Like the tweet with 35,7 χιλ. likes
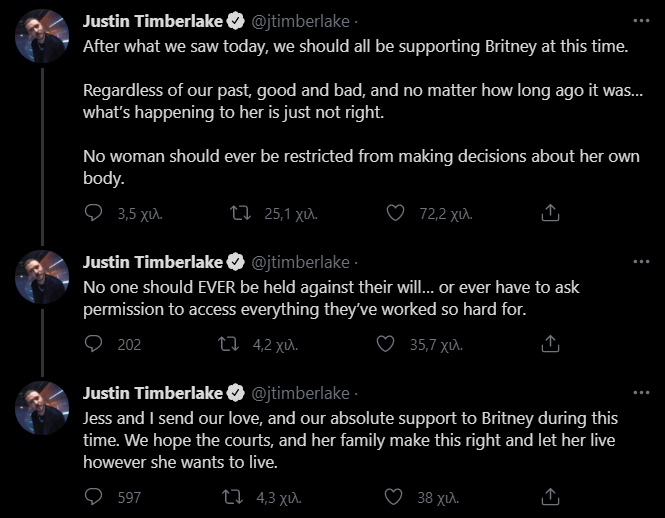 coord(385,344)
